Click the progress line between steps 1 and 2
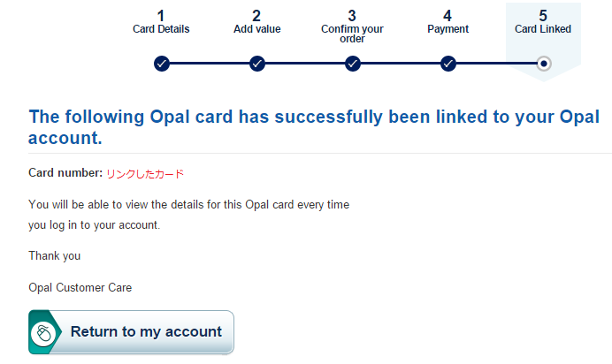612x364 pixels. pos(210,64)
